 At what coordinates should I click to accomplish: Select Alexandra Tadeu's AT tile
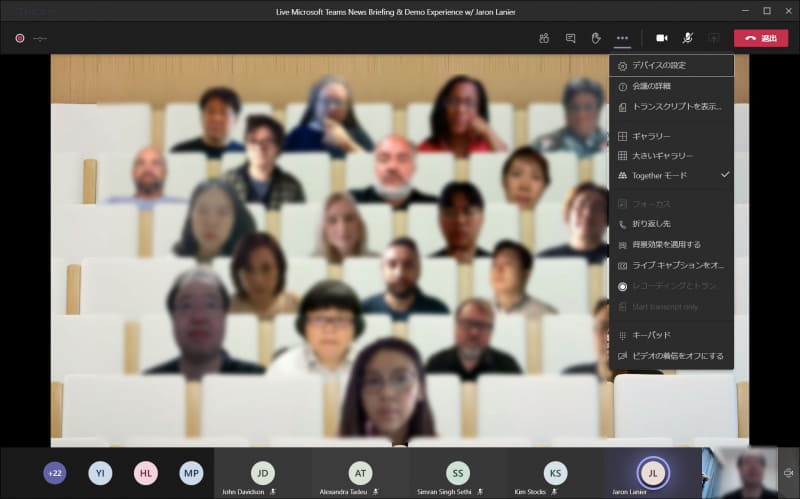pyautogui.click(x=360, y=473)
